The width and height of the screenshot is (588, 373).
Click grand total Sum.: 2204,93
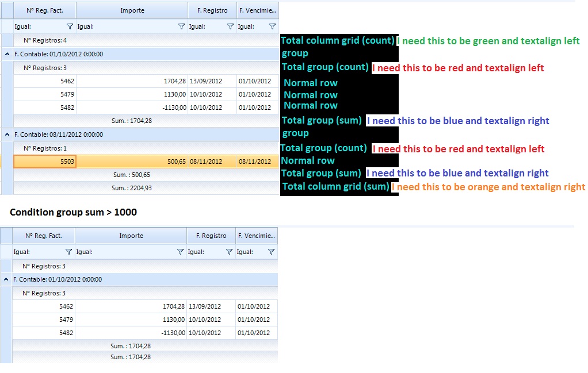(x=132, y=188)
